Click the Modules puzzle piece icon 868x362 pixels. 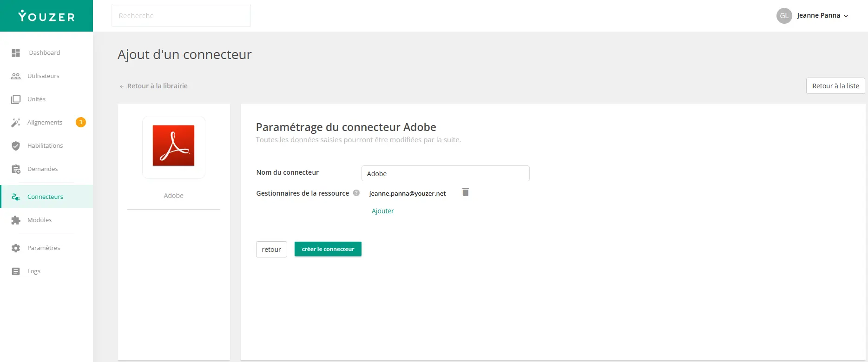pyautogui.click(x=16, y=220)
